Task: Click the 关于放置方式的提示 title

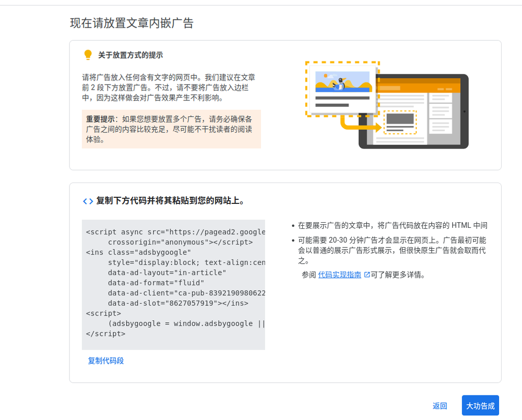Action: click(x=130, y=55)
